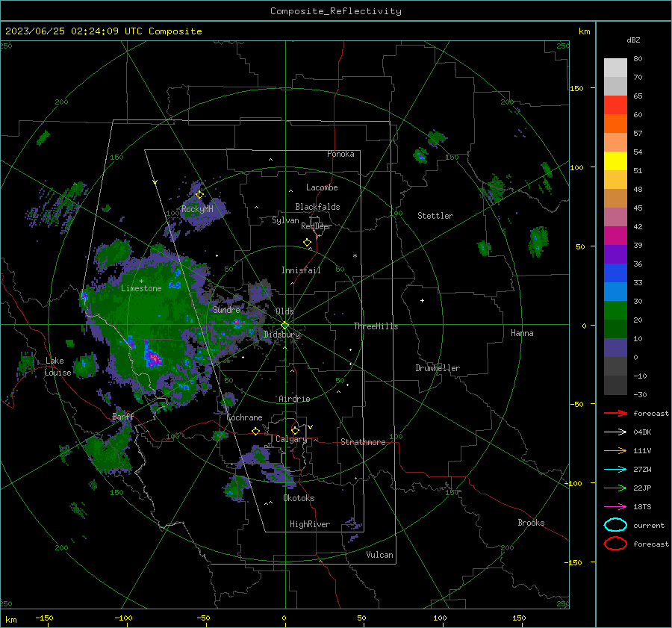Click the magenta 18TS arrow in legend
The height and width of the screenshot is (628, 672).
(615, 507)
